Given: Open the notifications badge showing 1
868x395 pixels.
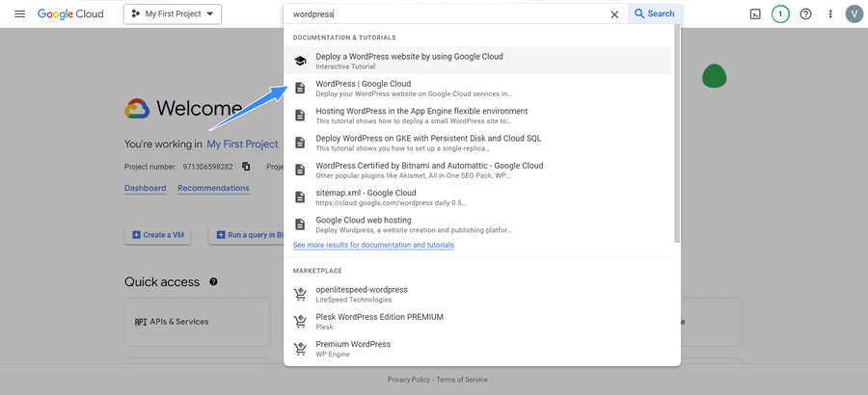Looking at the screenshot, I should tap(780, 14).
